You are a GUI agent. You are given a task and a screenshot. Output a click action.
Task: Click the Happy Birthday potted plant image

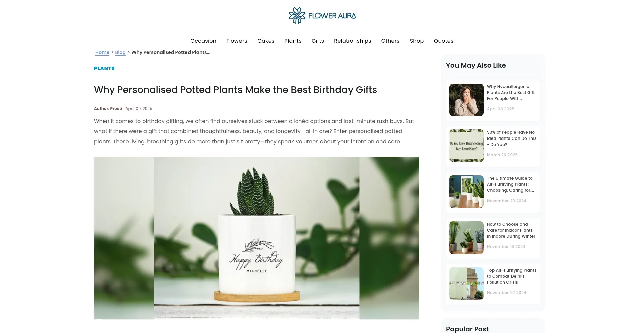click(257, 238)
